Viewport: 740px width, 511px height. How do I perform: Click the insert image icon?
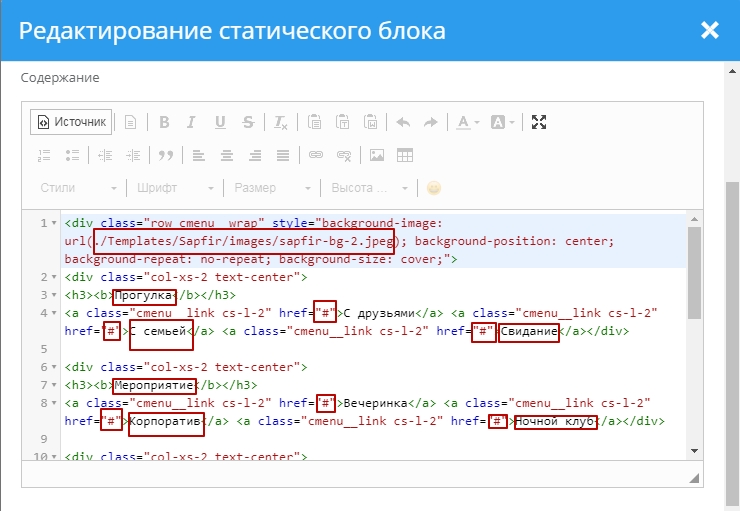377,155
